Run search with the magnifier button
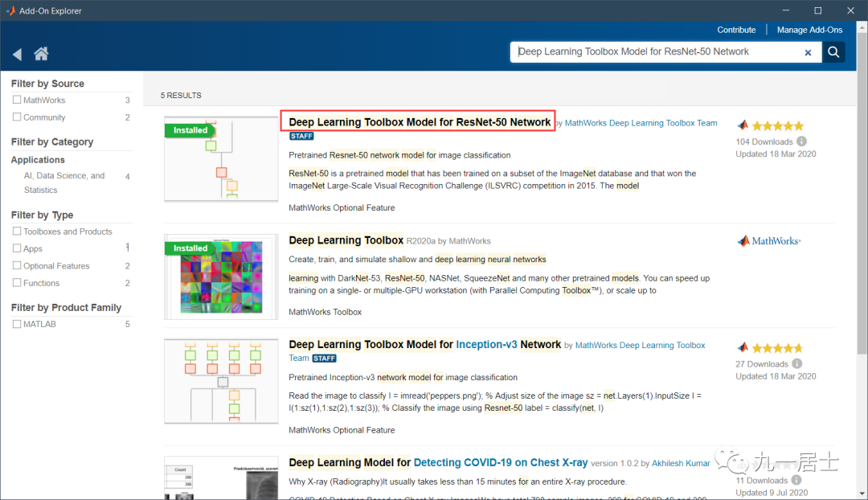Image resolution: width=868 pixels, height=500 pixels. click(833, 52)
